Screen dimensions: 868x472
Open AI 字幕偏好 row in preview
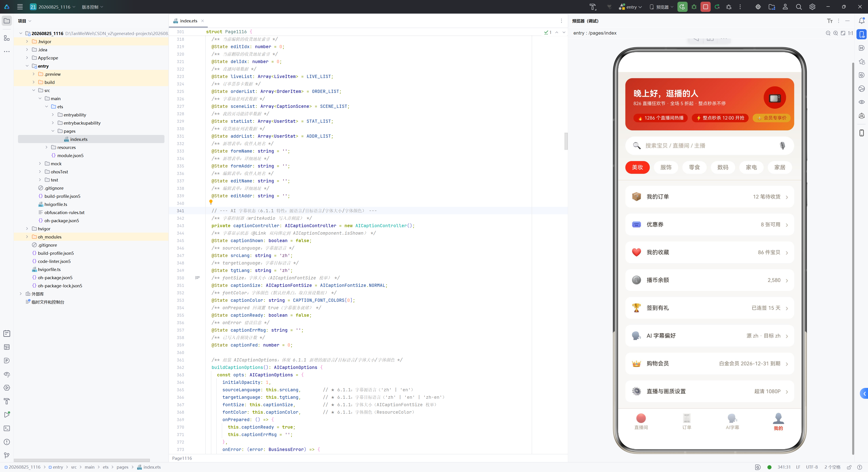[710, 336]
